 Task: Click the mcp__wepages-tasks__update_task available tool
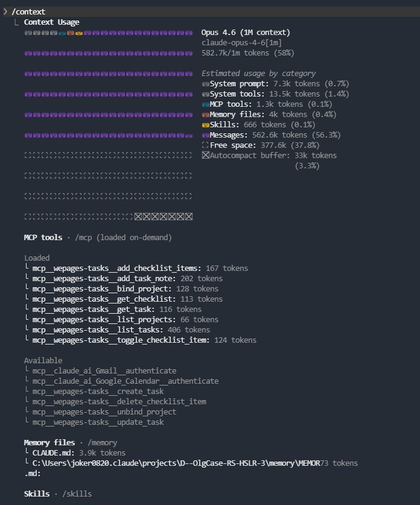point(98,422)
